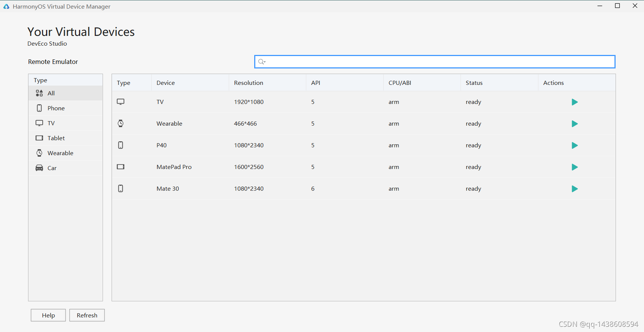The image size is (644, 332).
Task: Click 'arm' CPU cell in TV row
Action: [x=394, y=102]
